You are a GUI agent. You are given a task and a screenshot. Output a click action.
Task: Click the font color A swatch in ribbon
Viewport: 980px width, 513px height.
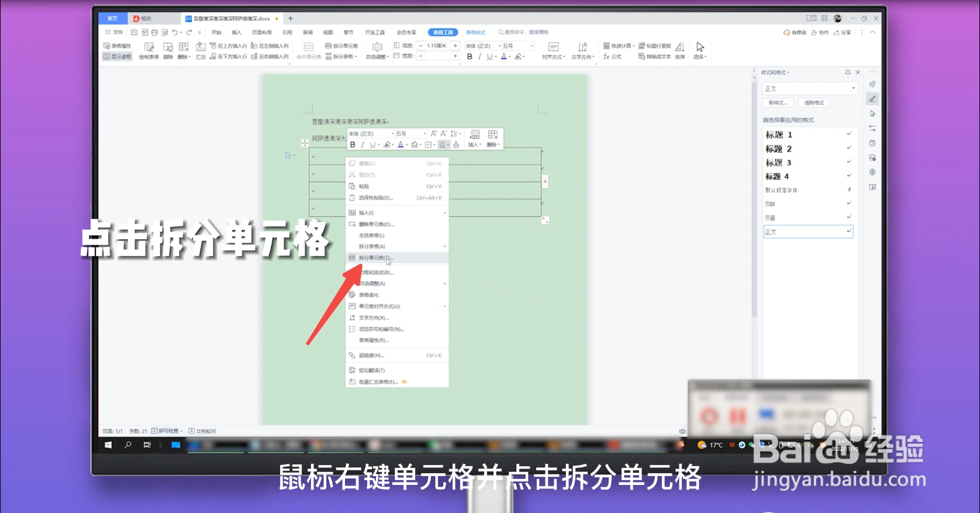click(503, 57)
